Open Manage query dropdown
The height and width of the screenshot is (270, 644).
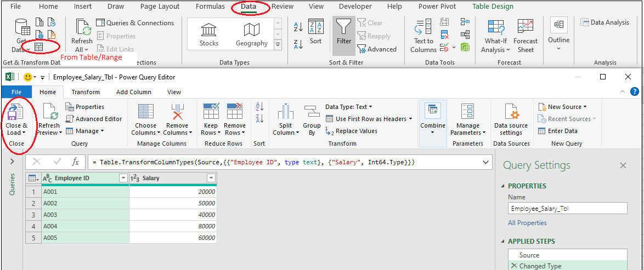click(84, 131)
